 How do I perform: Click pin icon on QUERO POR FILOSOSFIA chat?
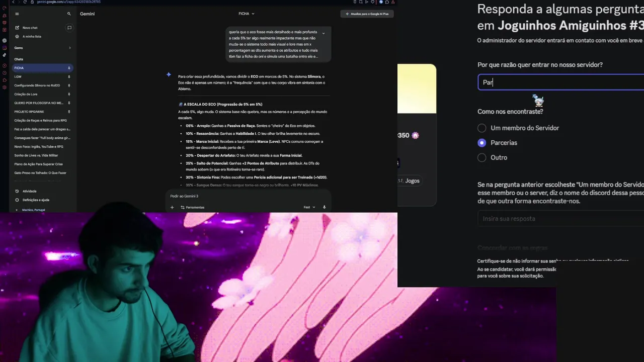point(69,103)
